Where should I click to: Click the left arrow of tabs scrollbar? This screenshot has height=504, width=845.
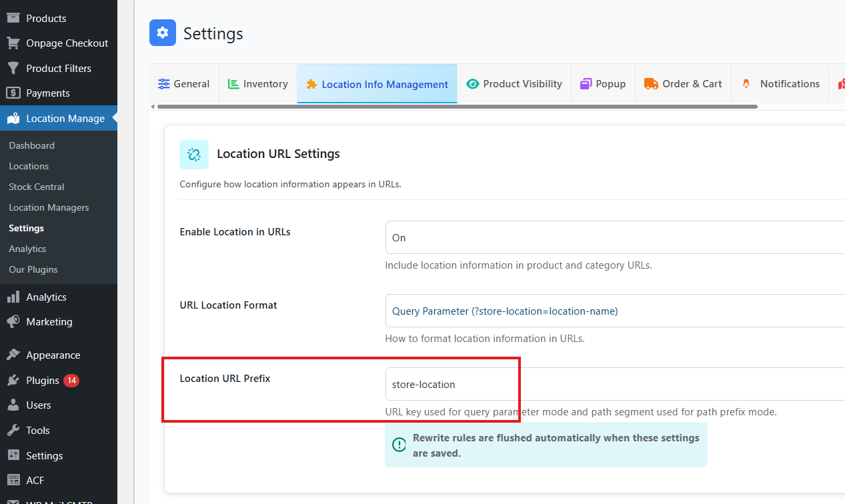(x=152, y=107)
